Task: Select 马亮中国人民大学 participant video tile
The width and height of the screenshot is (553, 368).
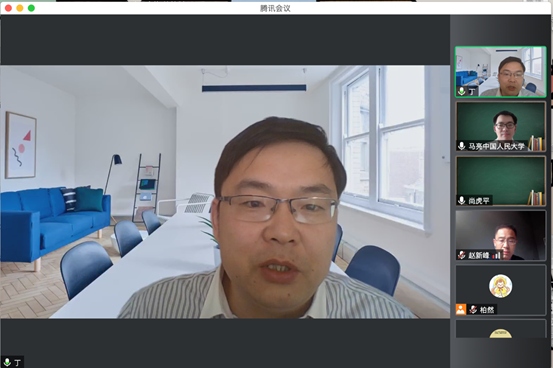Action: (x=500, y=127)
